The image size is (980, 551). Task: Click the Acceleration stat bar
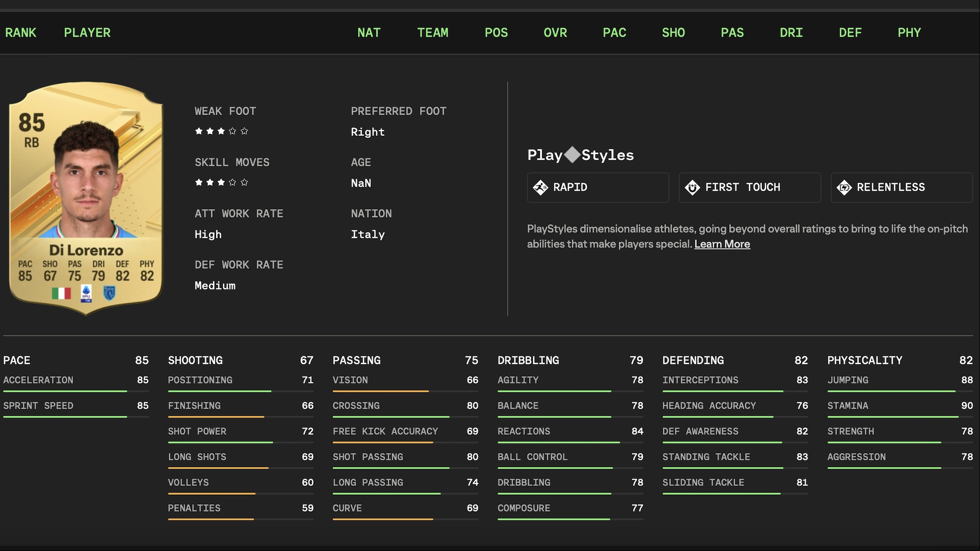(x=76, y=391)
